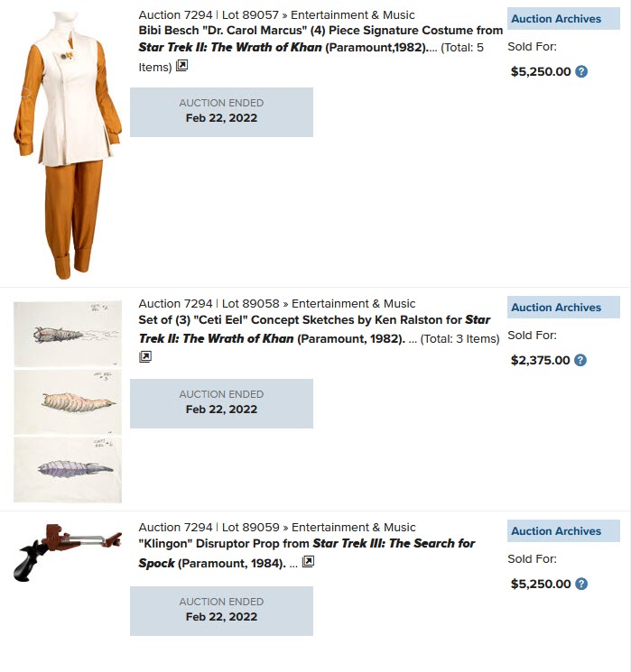View Carol Marcus costume thumbnail image
631x672 pixels.
tap(68, 146)
